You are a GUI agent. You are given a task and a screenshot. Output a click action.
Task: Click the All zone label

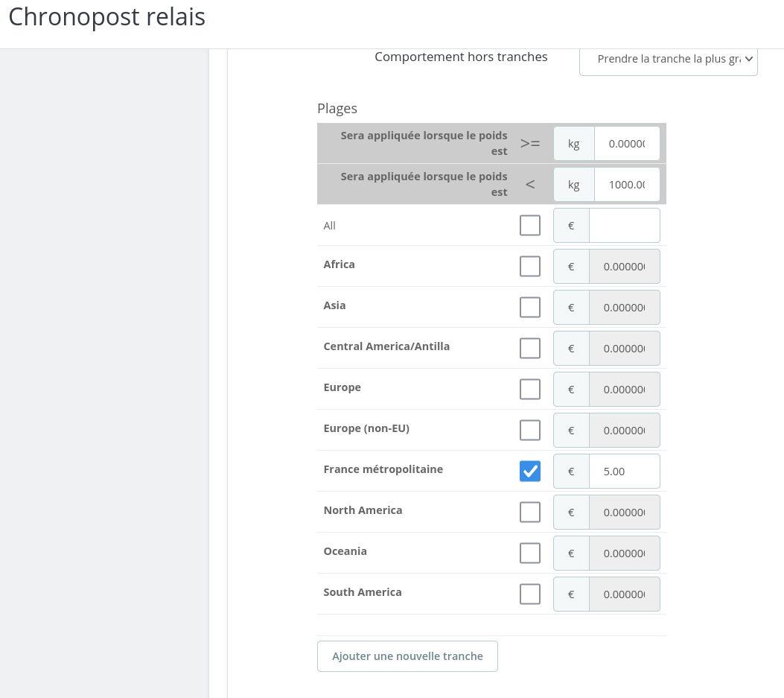330,226
